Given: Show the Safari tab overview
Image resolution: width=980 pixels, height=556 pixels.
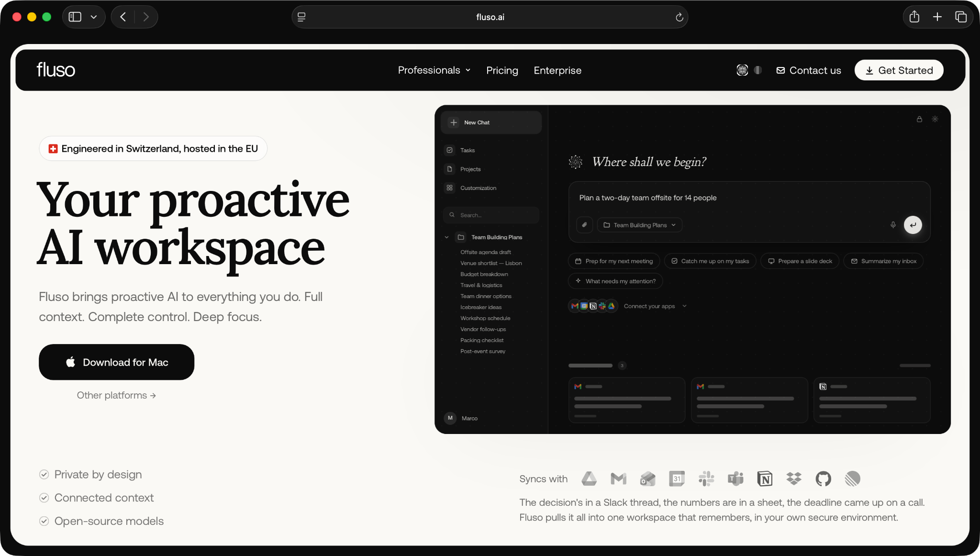Looking at the screenshot, I should pos(961,17).
